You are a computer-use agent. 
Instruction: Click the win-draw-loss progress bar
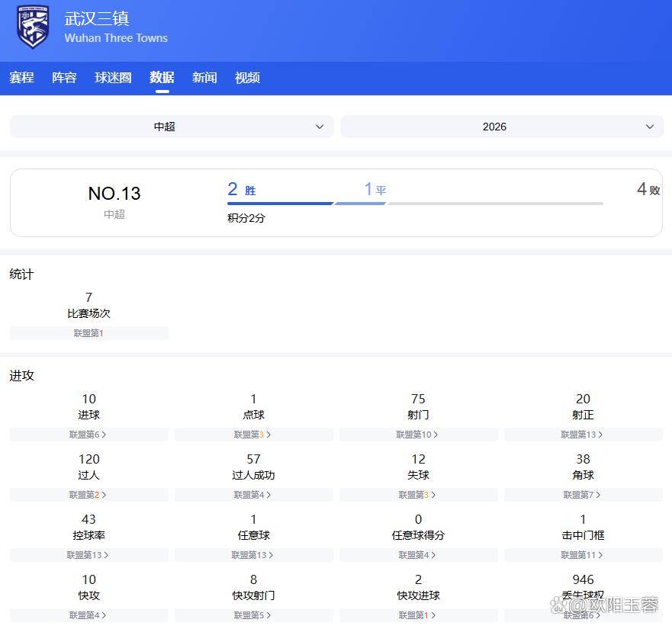[x=415, y=204]
